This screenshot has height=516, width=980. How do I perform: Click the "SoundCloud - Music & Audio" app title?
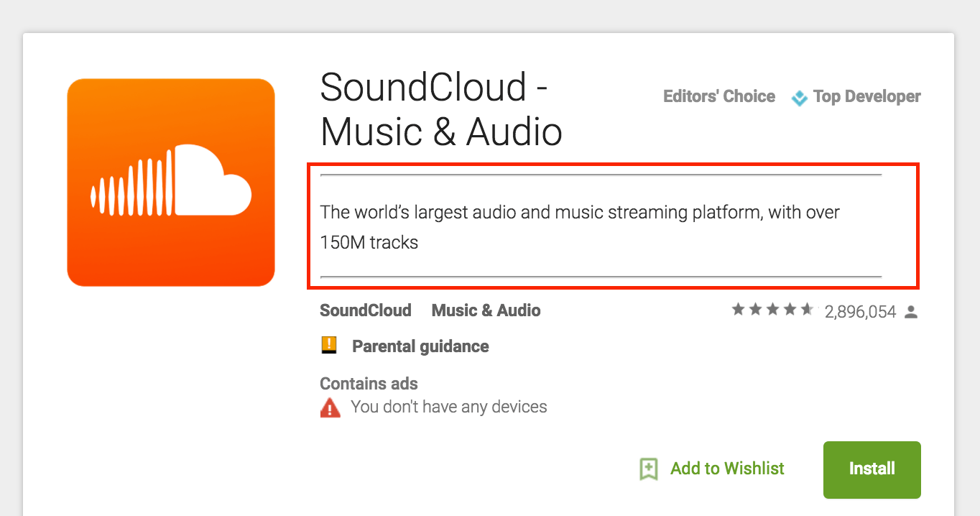441,109
